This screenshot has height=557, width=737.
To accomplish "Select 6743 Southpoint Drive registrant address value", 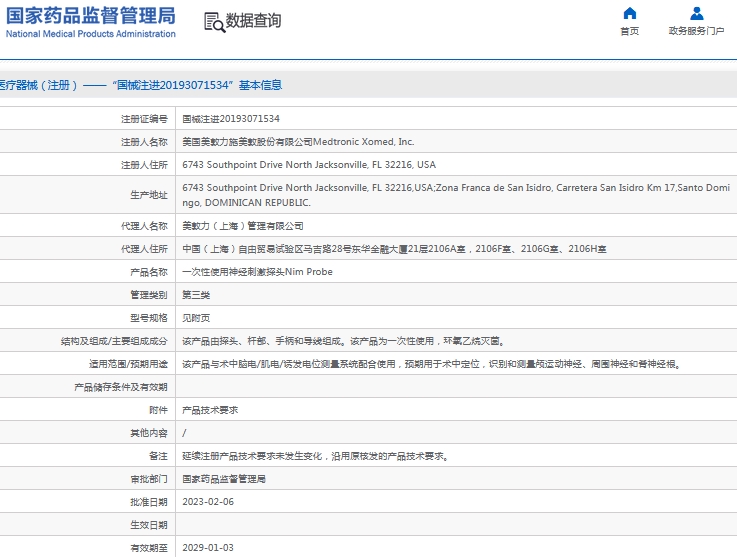I will pyautogui.click(x=309, y=165).
